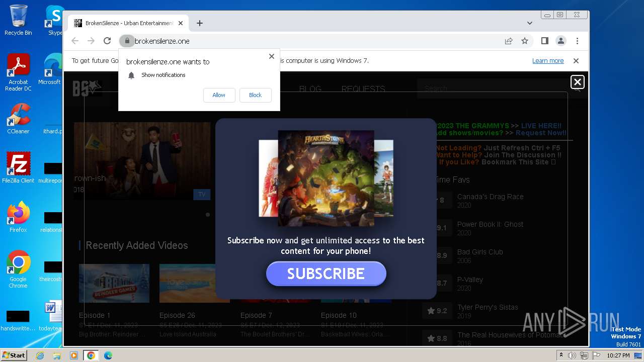Viewport: 644px width, 362px height.
Task: Open File Explorer from taskbar
Action: coord(57,355)
